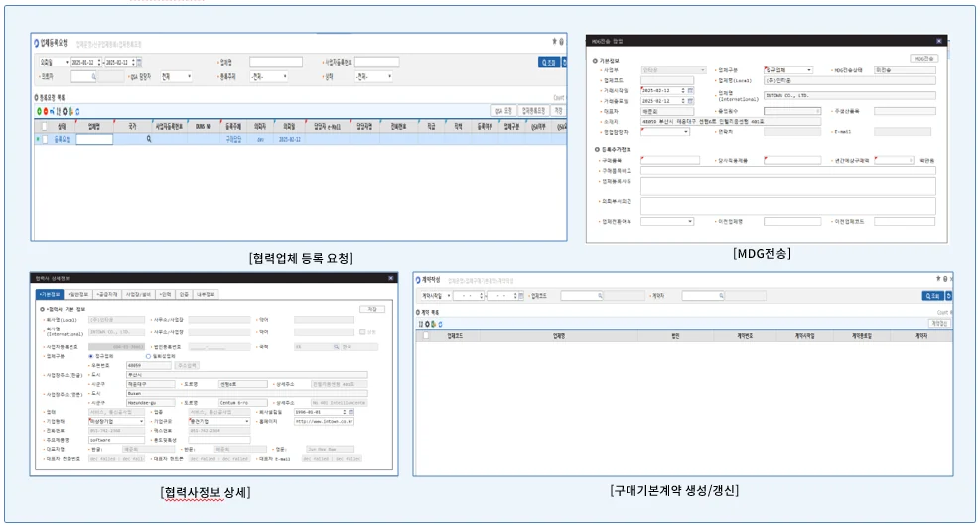Open calendar icon for 거래시작일 in MDG전송 popup
This screenshot has height=527, width=980.
coord(690,90)
